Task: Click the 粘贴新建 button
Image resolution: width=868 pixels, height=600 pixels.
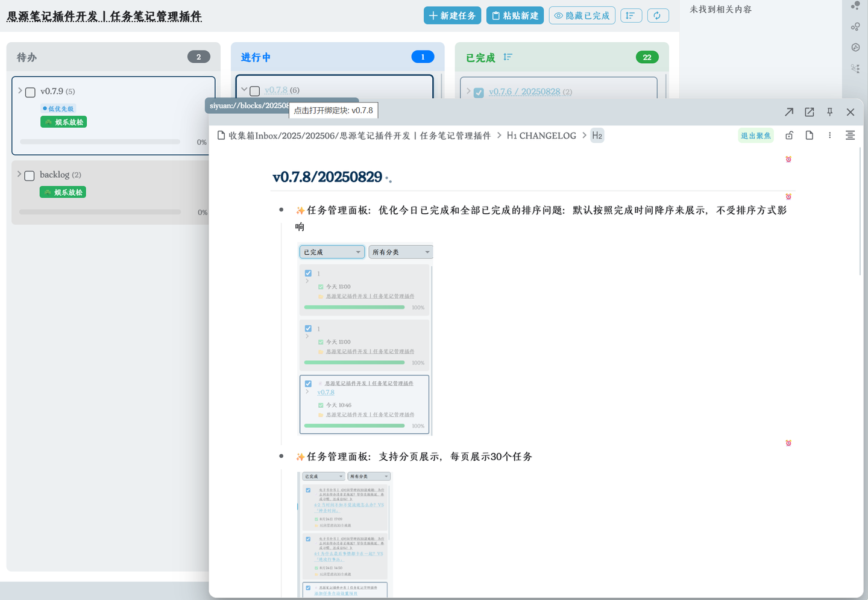Action: click(515, 16)
